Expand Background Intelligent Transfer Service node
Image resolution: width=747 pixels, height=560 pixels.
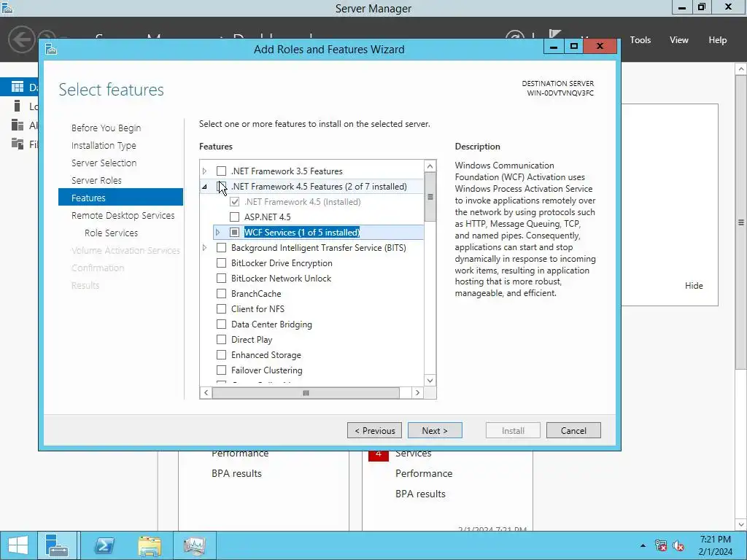coord(205,248)
